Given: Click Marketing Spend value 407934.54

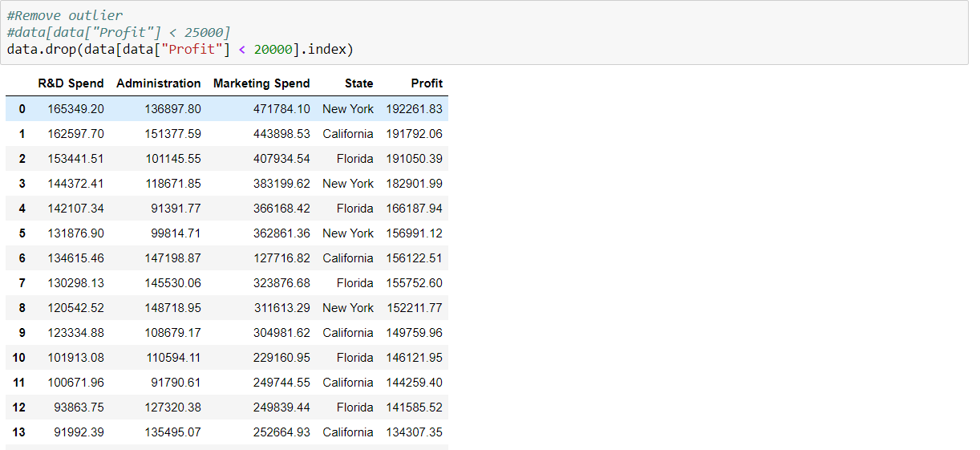Looking at the screenshot, I should tap(281, 159).
